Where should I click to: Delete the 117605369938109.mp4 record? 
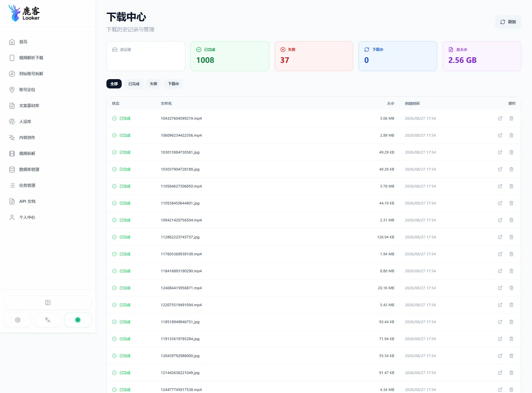511,254
